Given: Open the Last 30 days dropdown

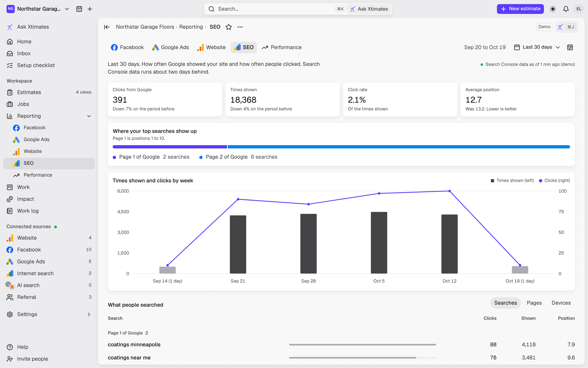Looking at the screenshot, I should (x=537, y=47).
